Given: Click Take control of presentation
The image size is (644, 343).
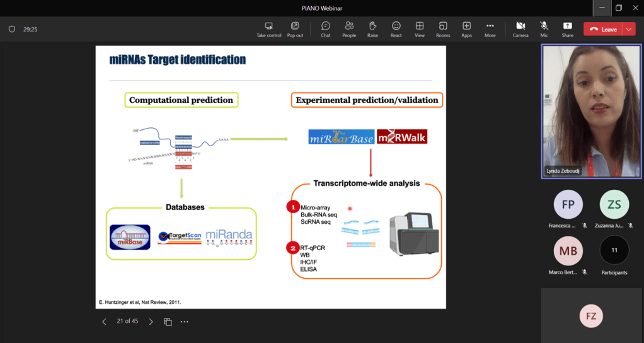Looking at the screenshot, I should pos(269,29).
